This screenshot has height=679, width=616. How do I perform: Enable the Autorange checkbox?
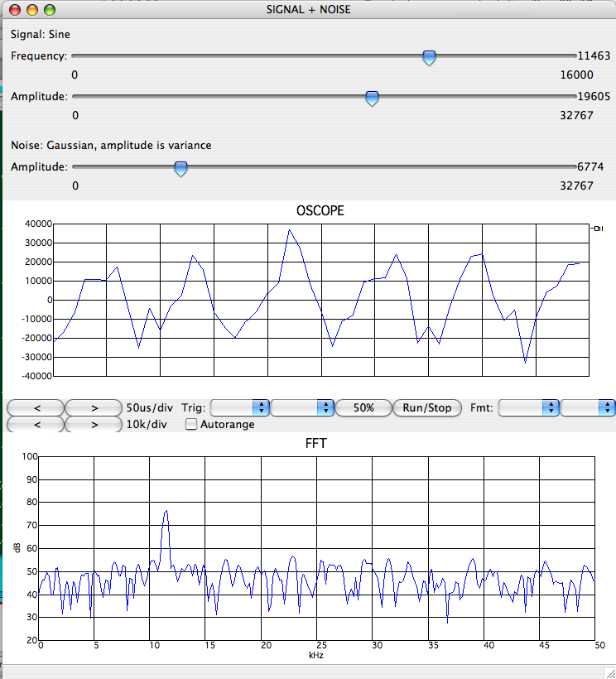click(x=192, y=425)
